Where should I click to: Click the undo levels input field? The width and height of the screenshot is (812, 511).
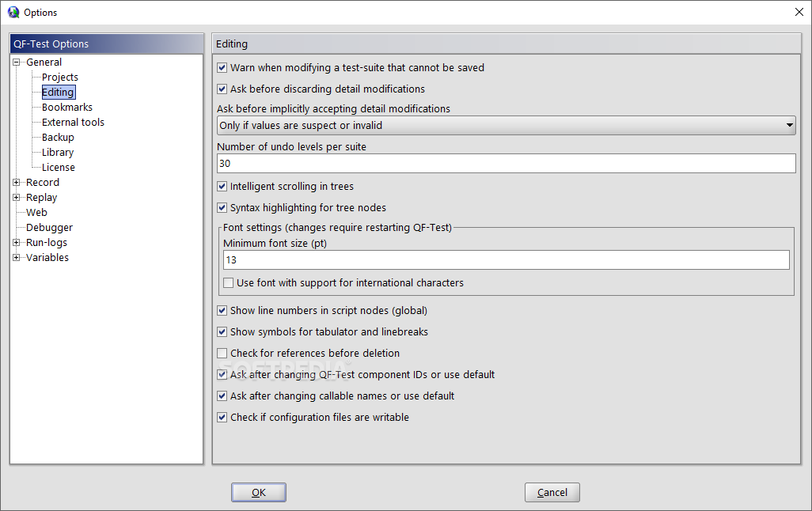pos(506,163)
